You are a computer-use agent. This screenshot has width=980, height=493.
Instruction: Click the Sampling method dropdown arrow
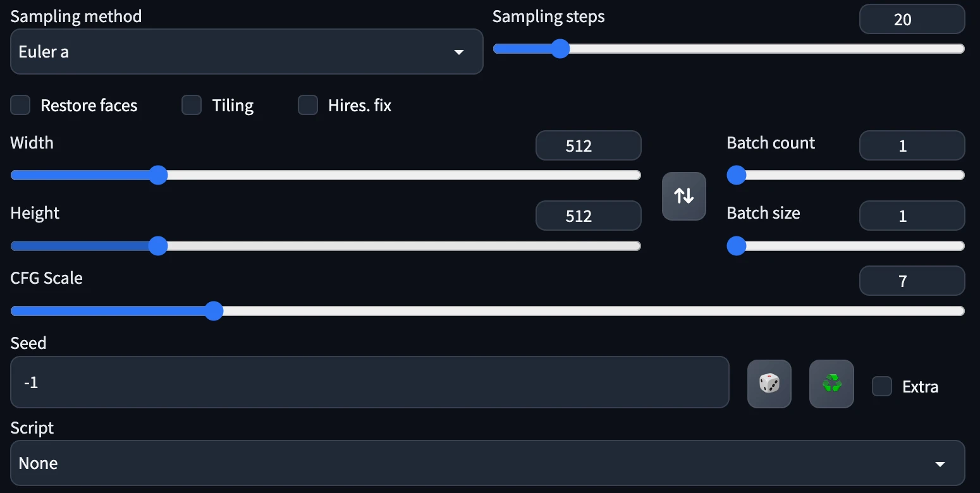coord(460,52)
